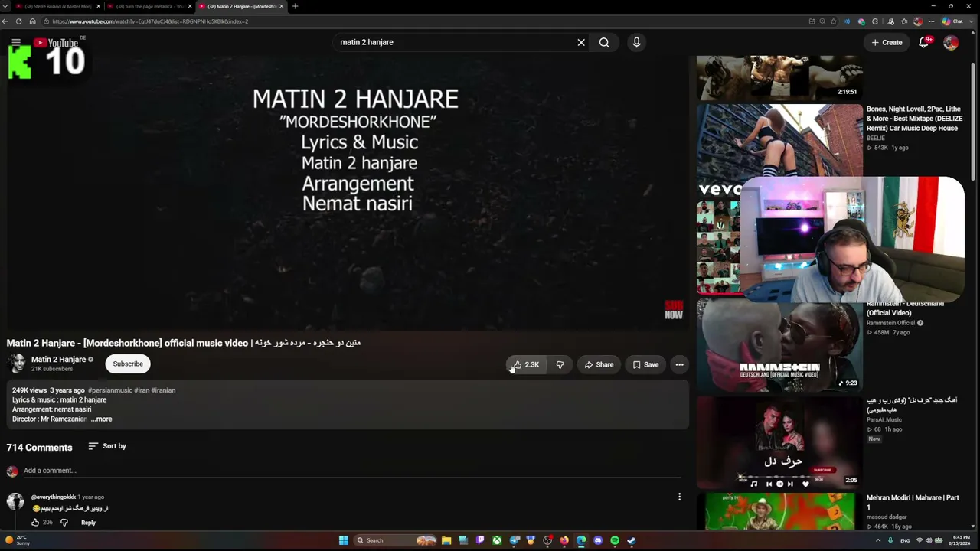Open Discord from the taskbar
This screenshot has width=980, height=551.
tap(598, 540)
